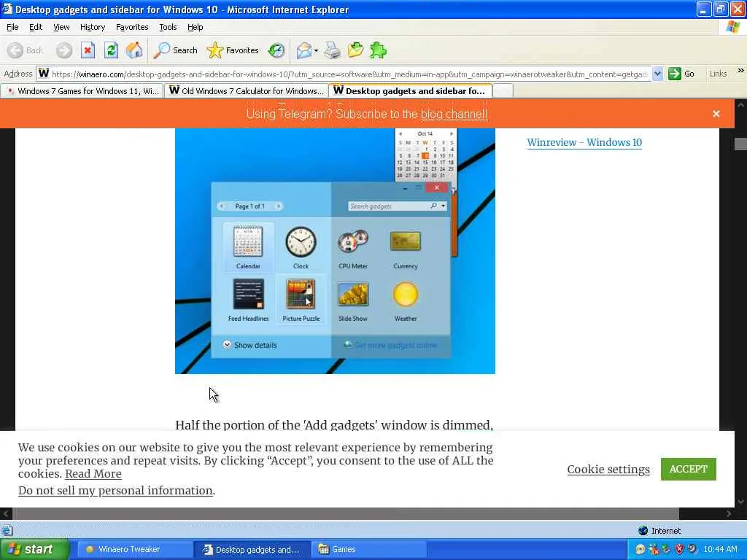
Task: Click the green ACCEPT cookies button
Action: tap(689, 469)
